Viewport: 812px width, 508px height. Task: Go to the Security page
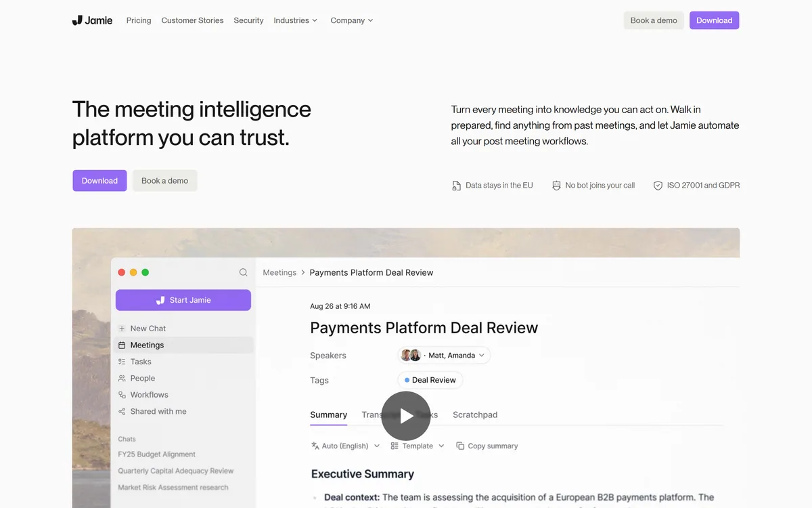pos(248,20)
